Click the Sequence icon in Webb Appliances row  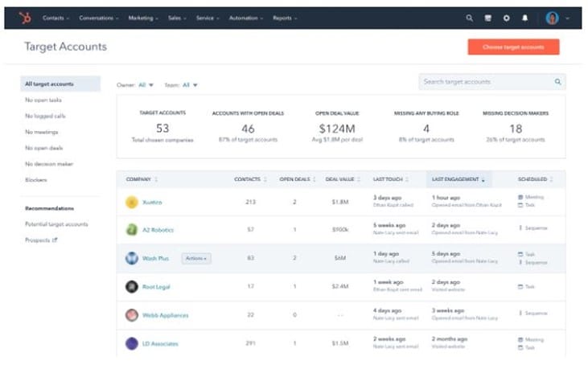tap(520, 313)
